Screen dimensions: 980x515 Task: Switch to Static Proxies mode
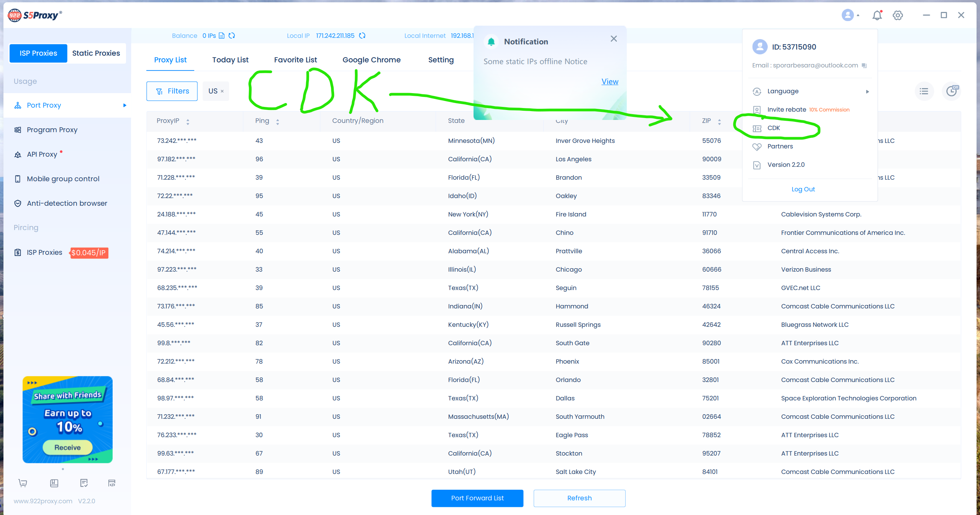click(96, 53)
